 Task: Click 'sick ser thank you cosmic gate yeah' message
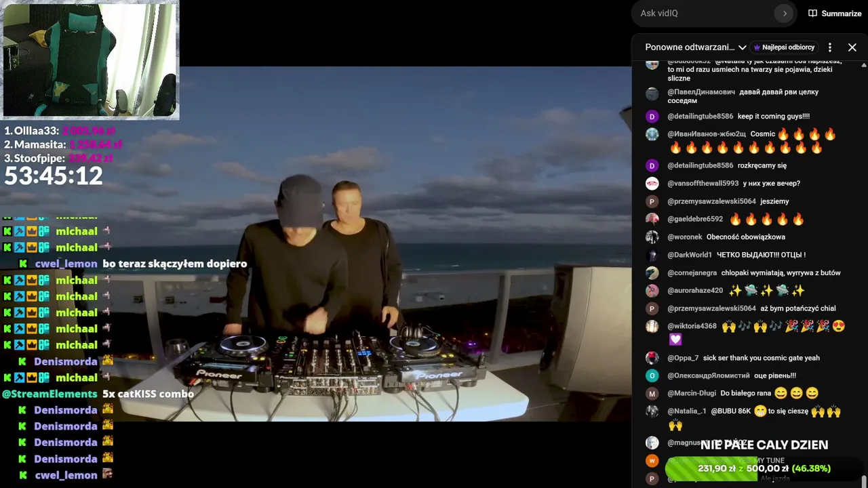point(762,358)
